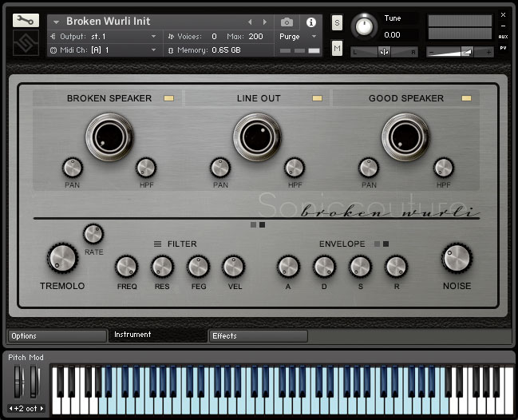Go to the previous preset arrow

click(x=250, y=22)
